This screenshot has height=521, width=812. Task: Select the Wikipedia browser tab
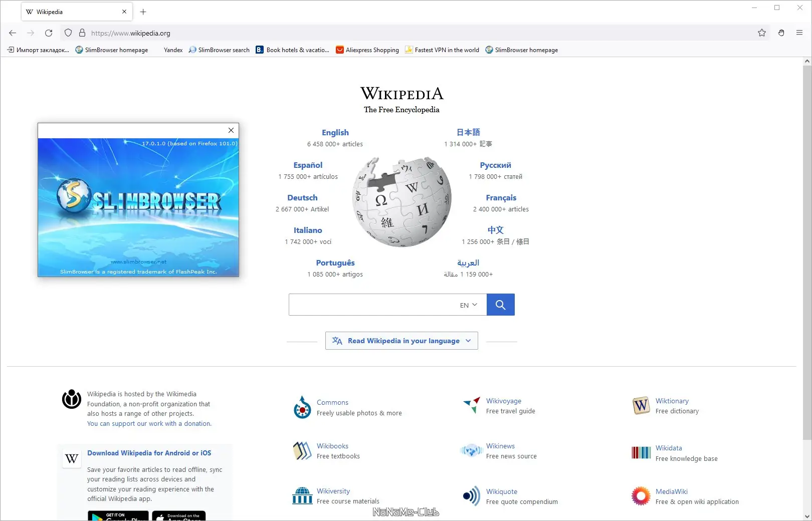point(77,12)
